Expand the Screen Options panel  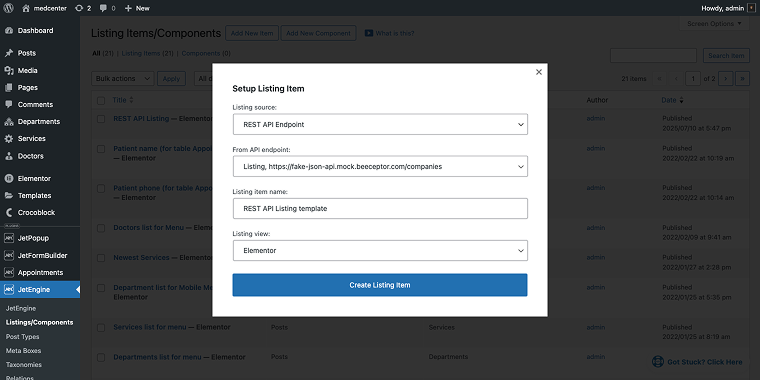[x=714, y=23]
